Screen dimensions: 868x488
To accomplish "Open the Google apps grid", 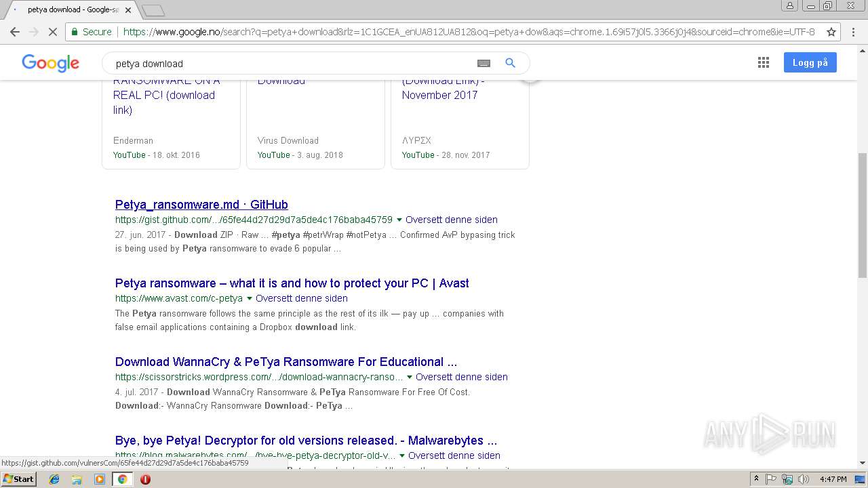I will 764,63.
